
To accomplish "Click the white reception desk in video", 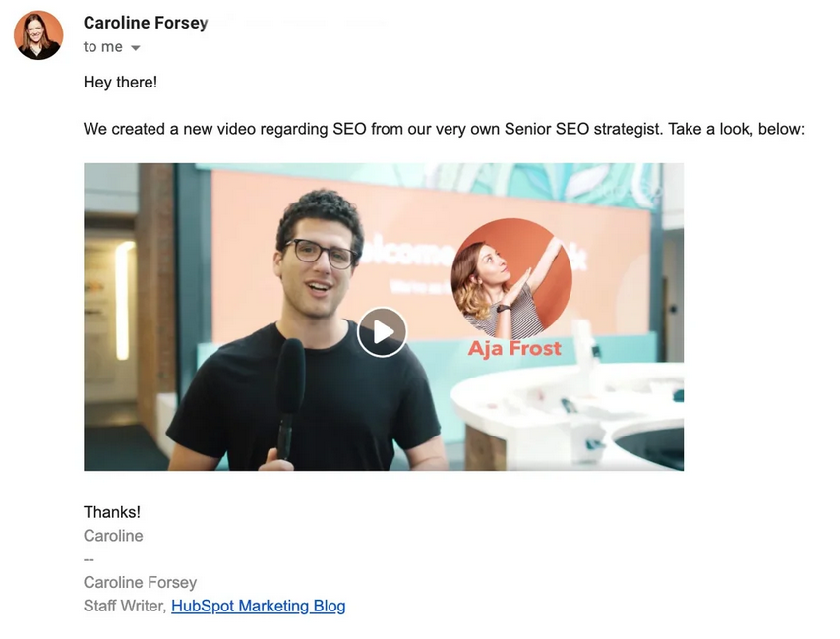I will (567, 415).
